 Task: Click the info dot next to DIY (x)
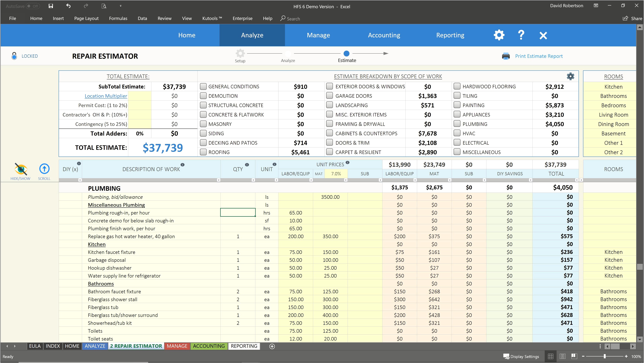(79, 163)
